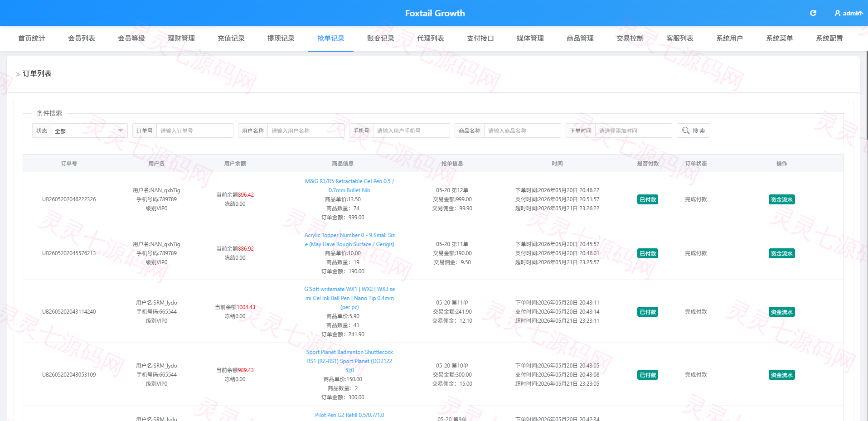
Task: Select the 抢单记录 tab
Action: click(331, 39)
